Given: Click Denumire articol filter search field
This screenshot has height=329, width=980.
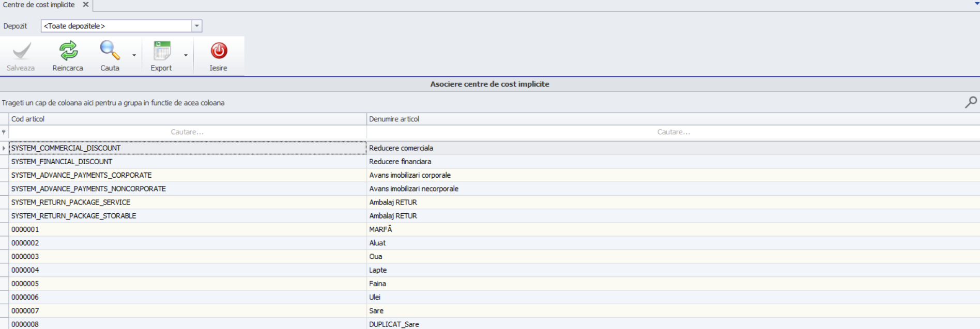Looking at the screenshot, I should (x=673, y=132).
